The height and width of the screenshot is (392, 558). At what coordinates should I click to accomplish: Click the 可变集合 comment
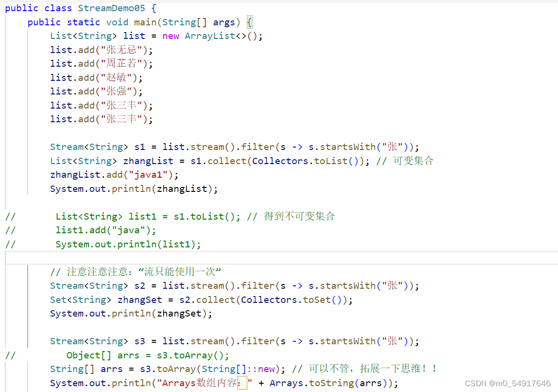tap(413, 161)
